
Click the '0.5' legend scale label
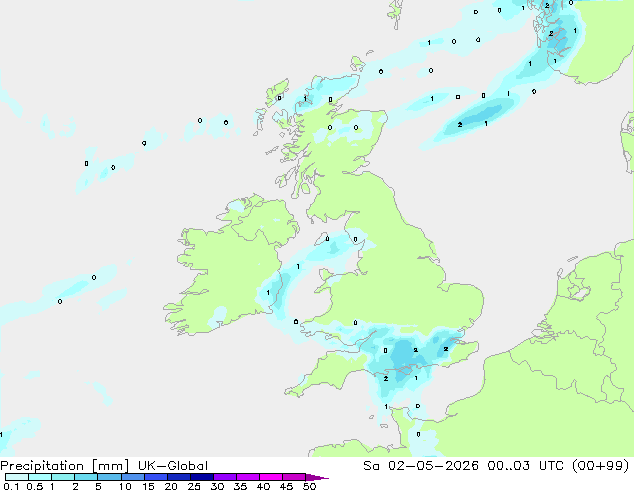34,486
